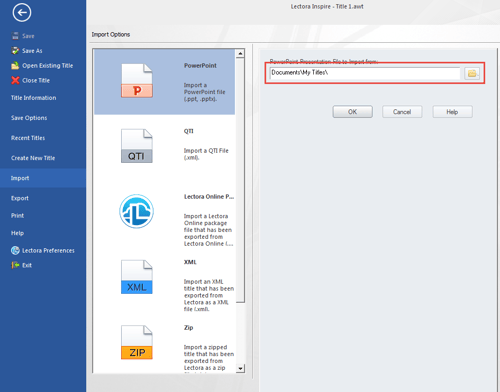500x392 pixels.
Task: Click the browse folder icon button
Action: pyautogui.click(x=472, y=73)
